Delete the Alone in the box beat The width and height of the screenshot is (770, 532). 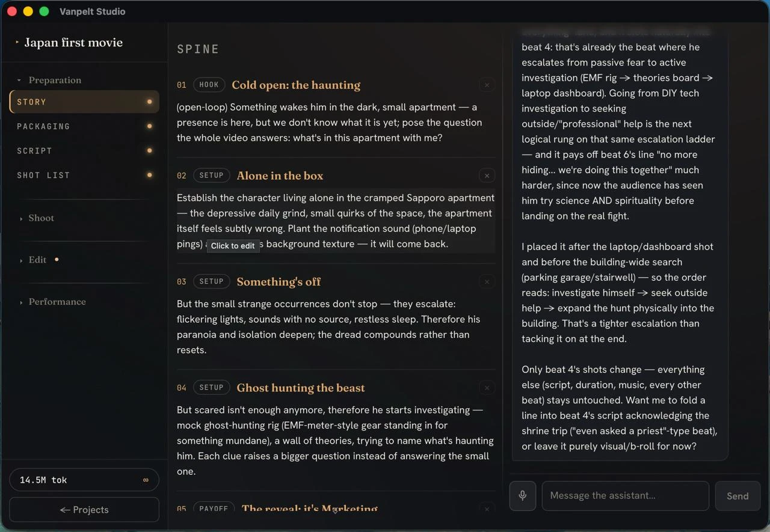click(487, 176)
